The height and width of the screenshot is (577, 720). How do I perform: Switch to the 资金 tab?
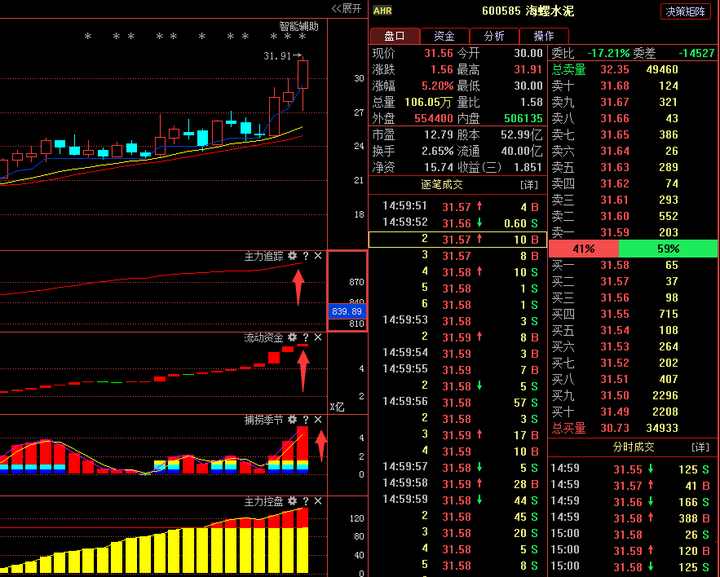(444, 36)
